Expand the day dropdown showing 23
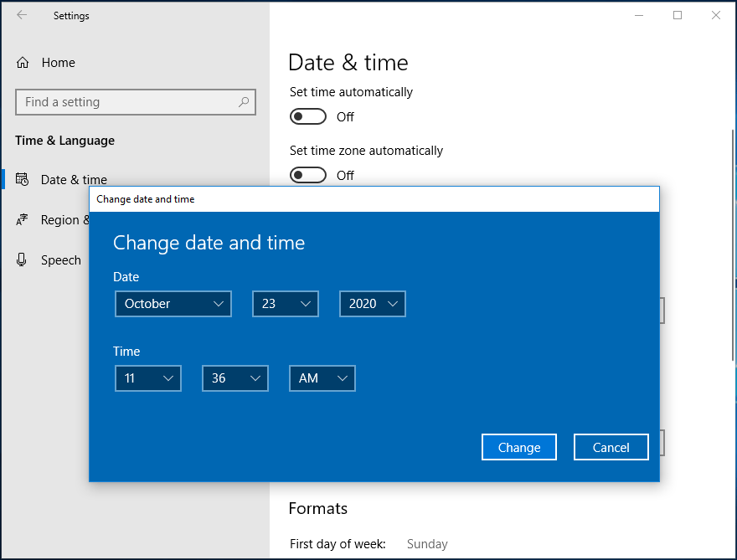Screen dimensions: 737x560 (x=285, y=304)
